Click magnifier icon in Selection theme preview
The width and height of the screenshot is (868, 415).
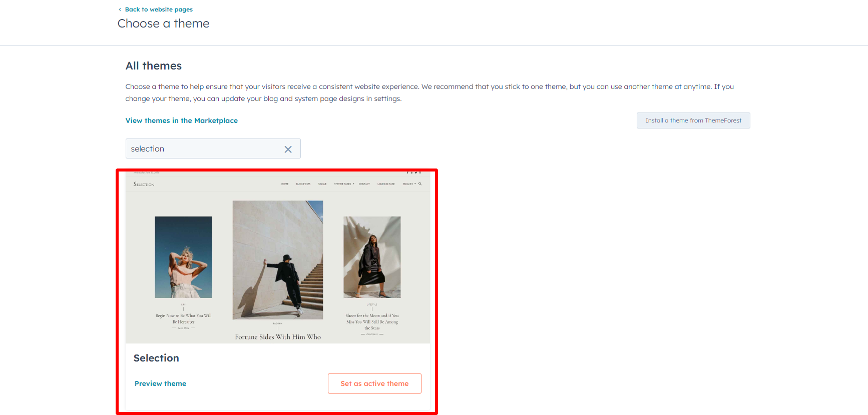420,184
